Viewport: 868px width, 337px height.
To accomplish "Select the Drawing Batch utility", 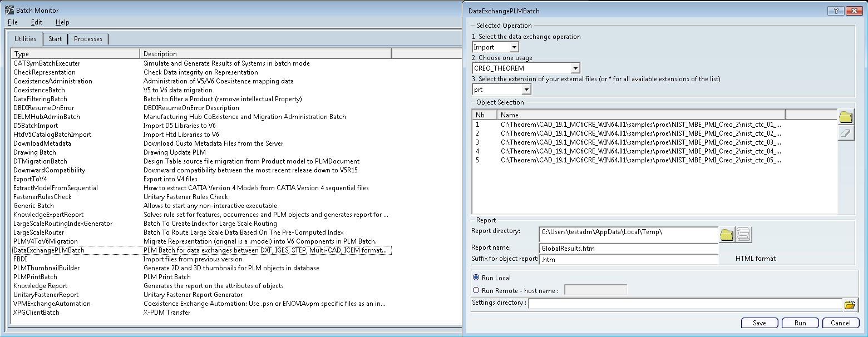I will tap(34, 152).
